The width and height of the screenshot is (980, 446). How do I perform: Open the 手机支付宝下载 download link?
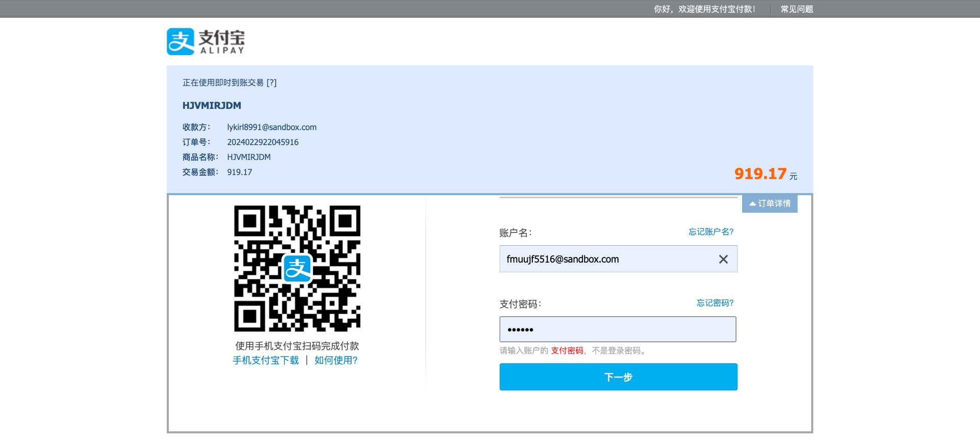point(266,361)
